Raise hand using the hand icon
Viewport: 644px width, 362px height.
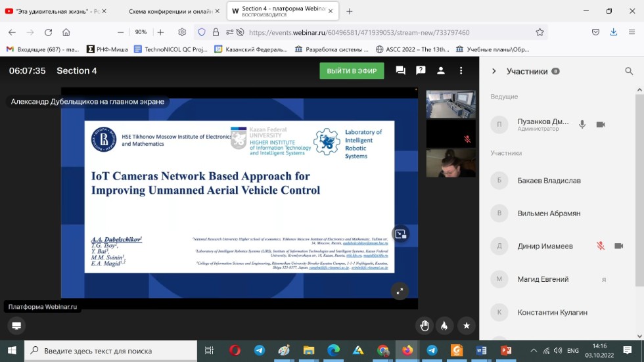tap(425, 325)
